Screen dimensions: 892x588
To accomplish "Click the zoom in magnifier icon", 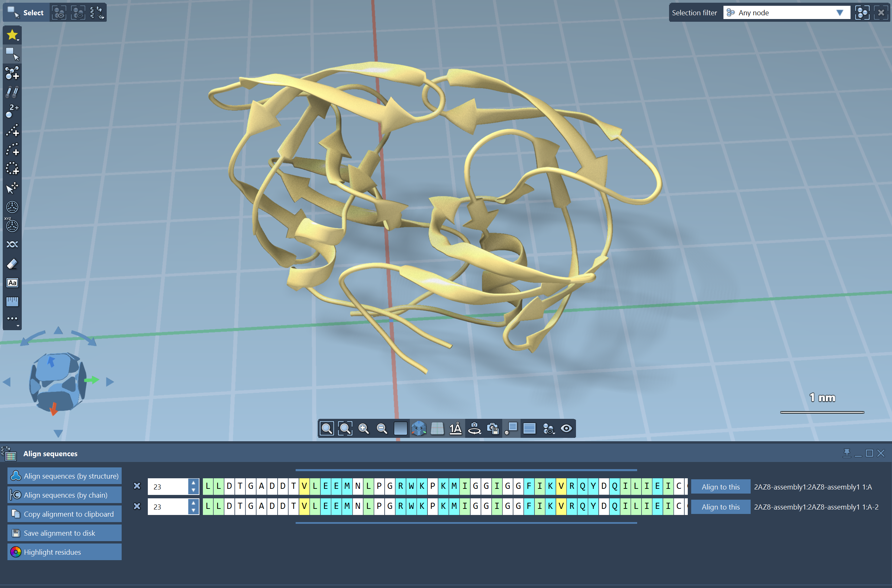I will (364, 429).
